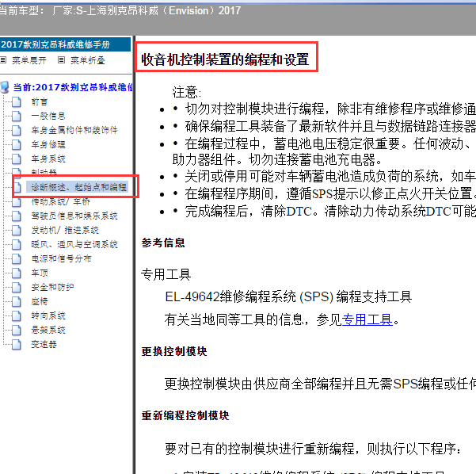Open the 悬架系统 tree entry
This screenshot has width=476, height=474.
(x=48, y=331)
